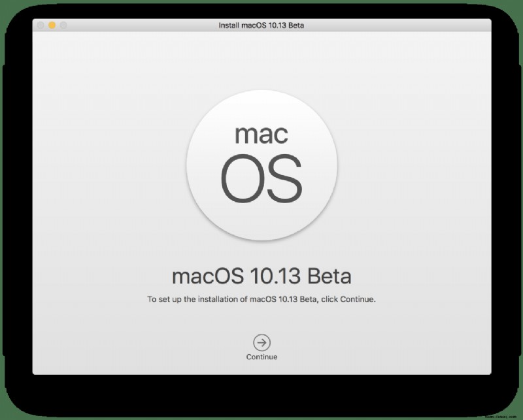Click the Continue arrow icon

pos(261,342)
